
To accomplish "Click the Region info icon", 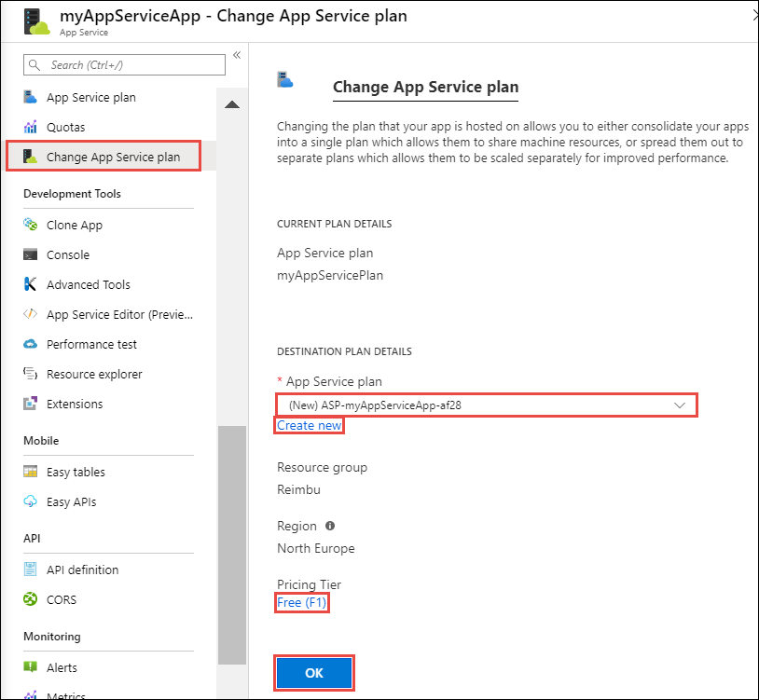I will [x=330, y=526].
